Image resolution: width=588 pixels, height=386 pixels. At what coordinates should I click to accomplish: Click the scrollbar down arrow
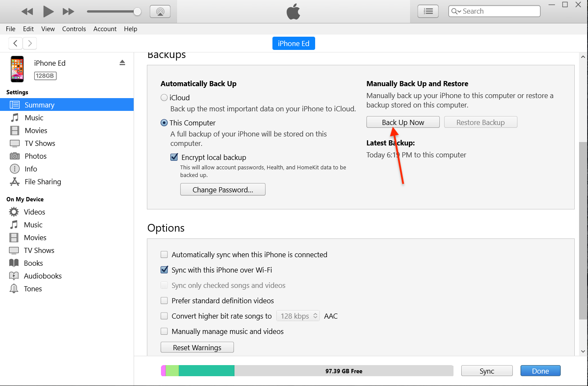583,351
